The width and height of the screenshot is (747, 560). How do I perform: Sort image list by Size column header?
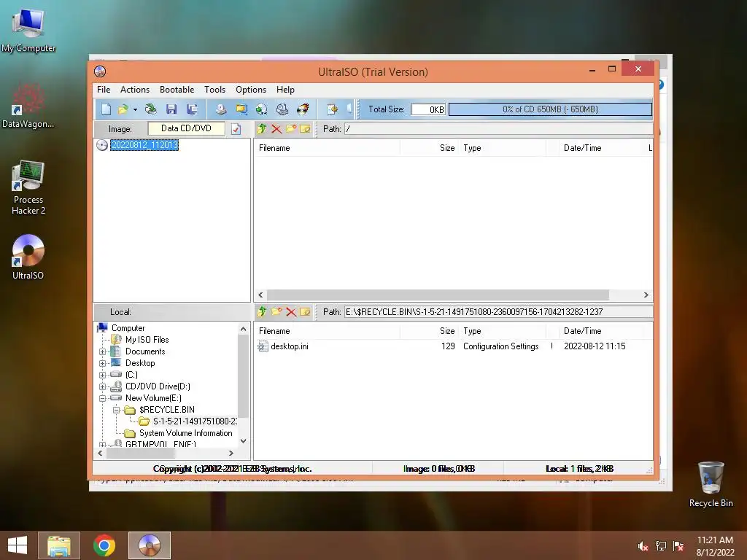[x=429, y=148]
